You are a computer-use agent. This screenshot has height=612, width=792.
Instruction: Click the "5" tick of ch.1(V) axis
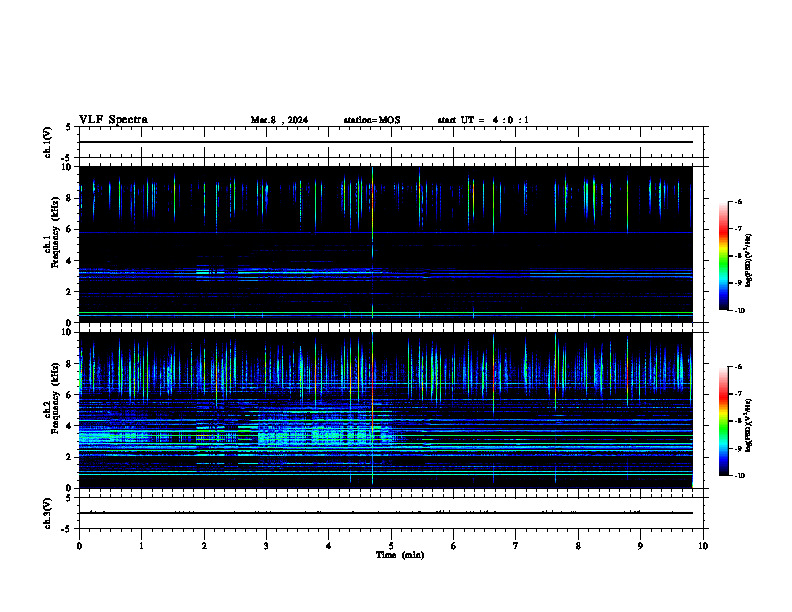[x=70, y=127]
